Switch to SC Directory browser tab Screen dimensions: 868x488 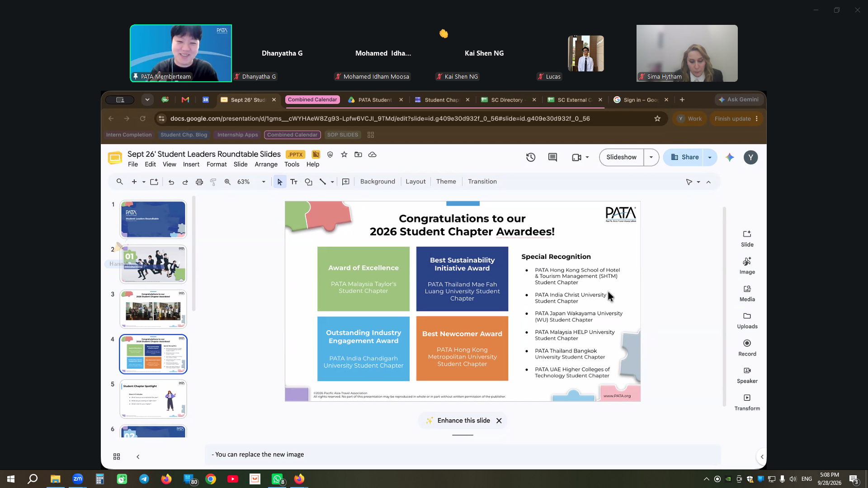[506, 100]
